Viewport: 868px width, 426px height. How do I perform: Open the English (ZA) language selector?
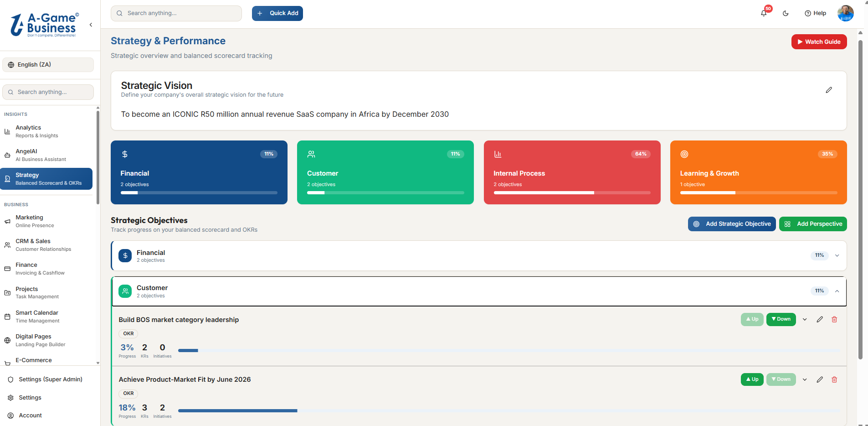(48, 65)
